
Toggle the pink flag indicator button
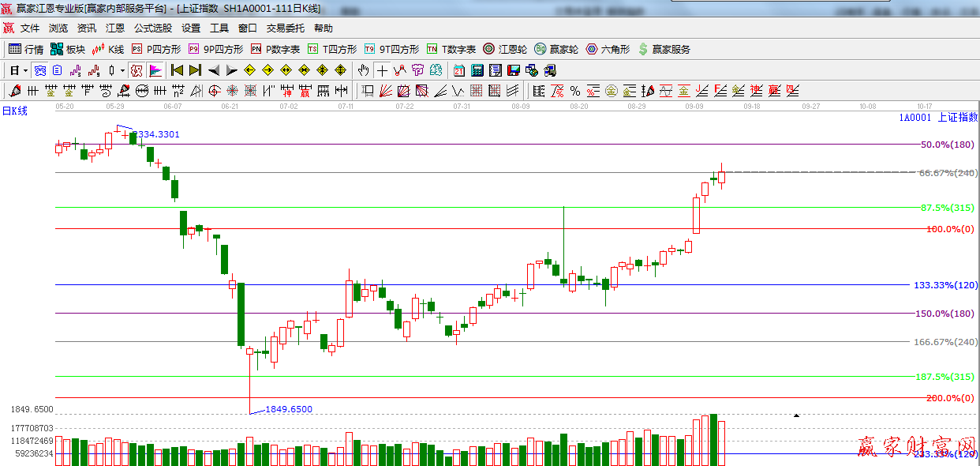pos(155,70)
